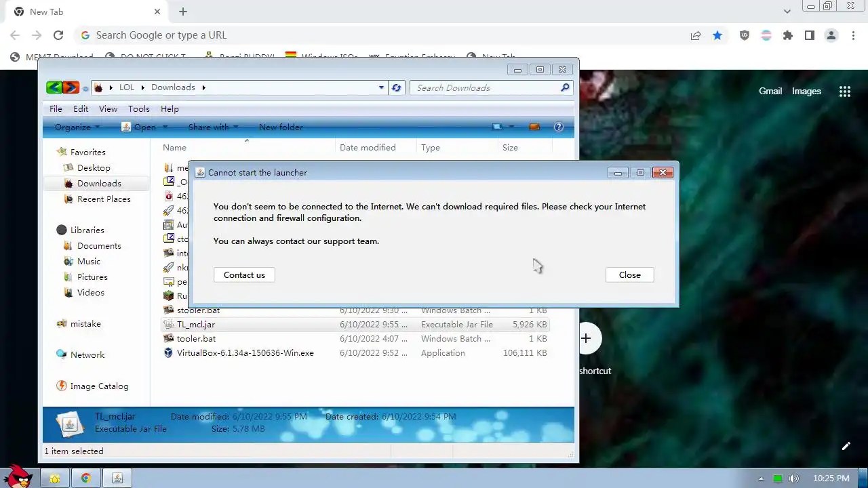Select the stooler.bat file
The image size is (868, 488).
198,310
